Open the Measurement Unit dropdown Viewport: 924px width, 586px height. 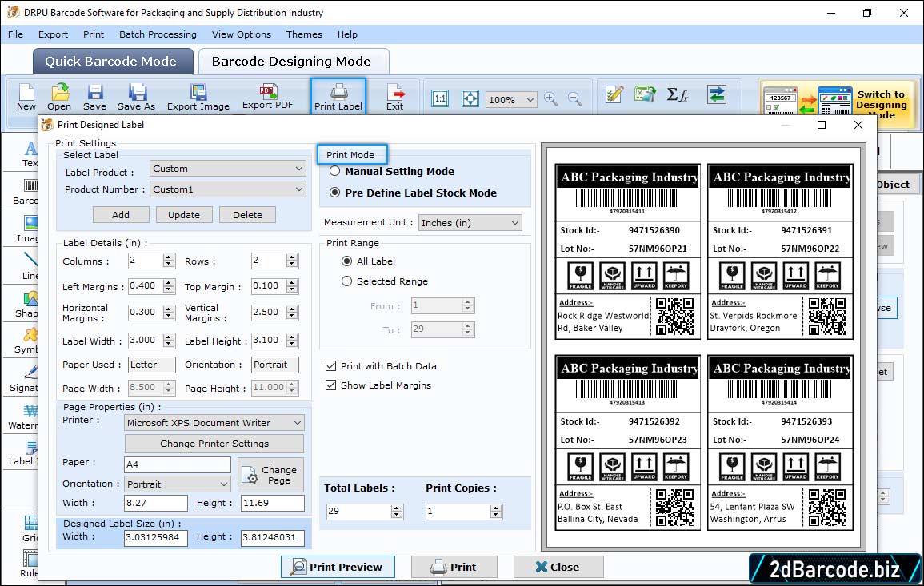470,222
